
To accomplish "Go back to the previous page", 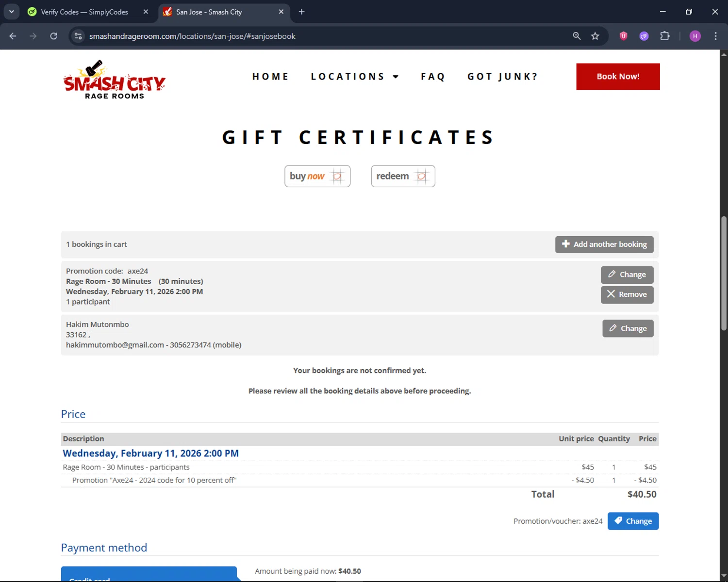I will pos(13,36).
